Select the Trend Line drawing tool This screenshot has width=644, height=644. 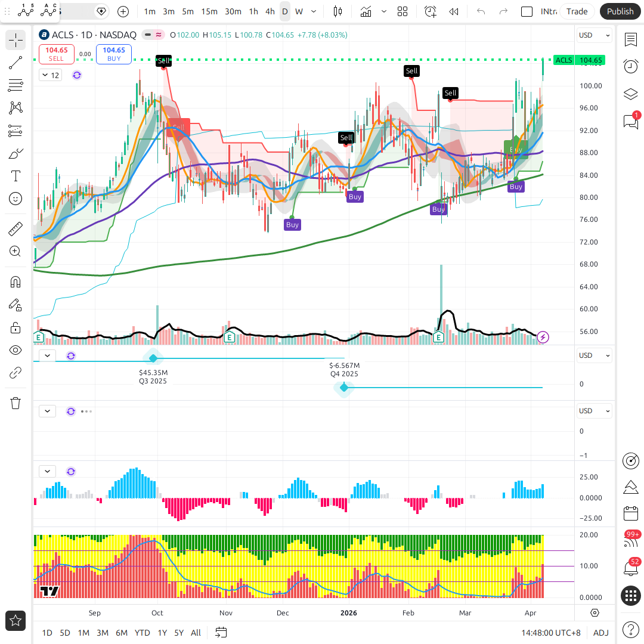[x=16, y=63]
